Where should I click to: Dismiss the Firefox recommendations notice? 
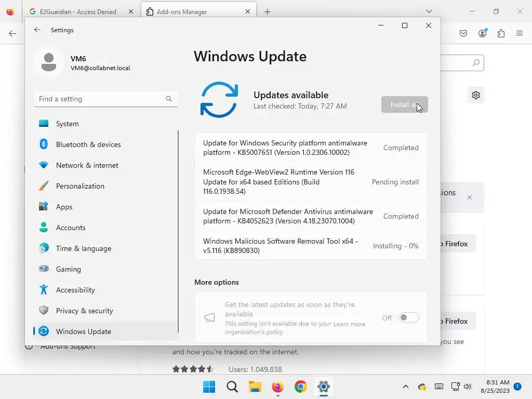(470, 197)
